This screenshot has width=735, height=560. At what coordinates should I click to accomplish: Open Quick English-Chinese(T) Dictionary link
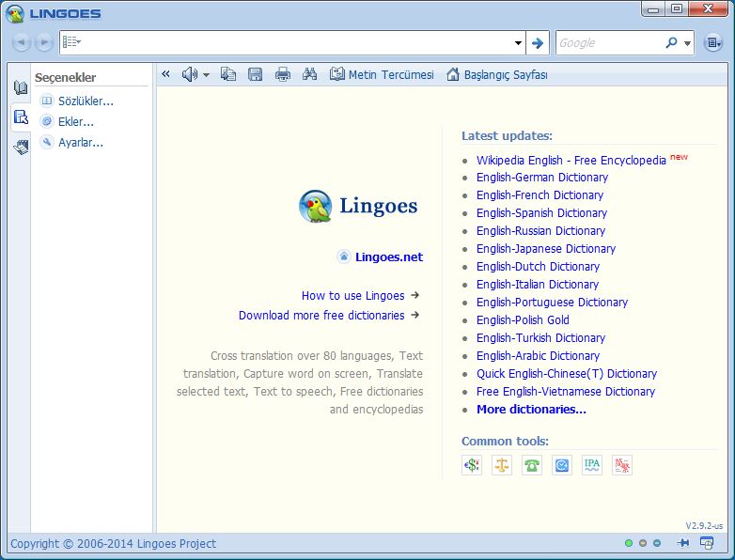click(x=567, y=373)
